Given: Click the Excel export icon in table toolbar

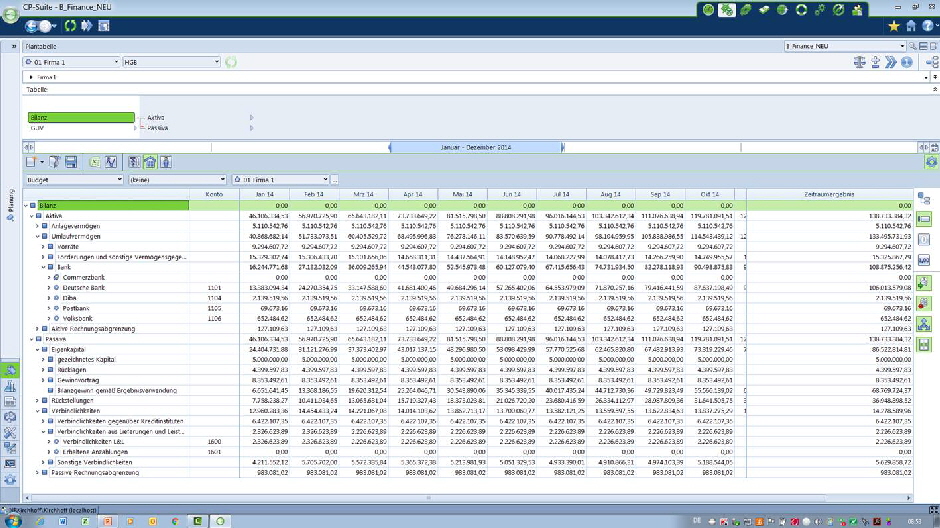Looking at the screenshot, I should coord(95,162).
